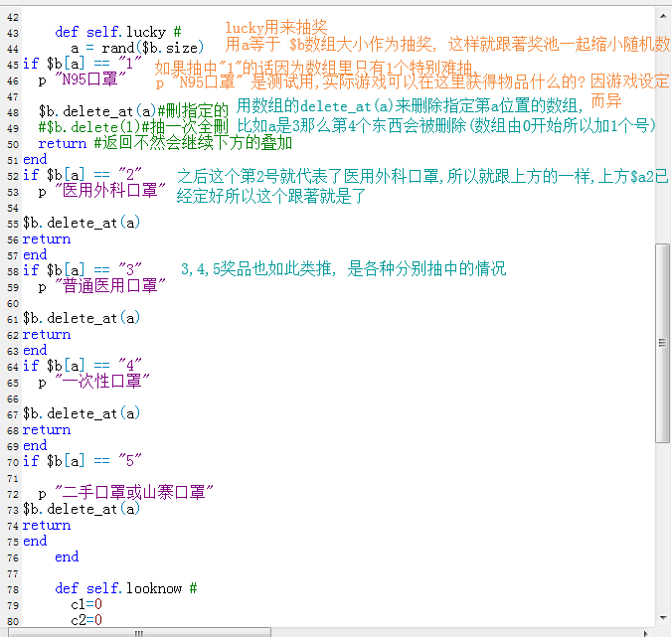This screenshot has height=637, width=672.
Task: Click 'return' on line 56
Action: pyautogui.click(x=47, y=239)
